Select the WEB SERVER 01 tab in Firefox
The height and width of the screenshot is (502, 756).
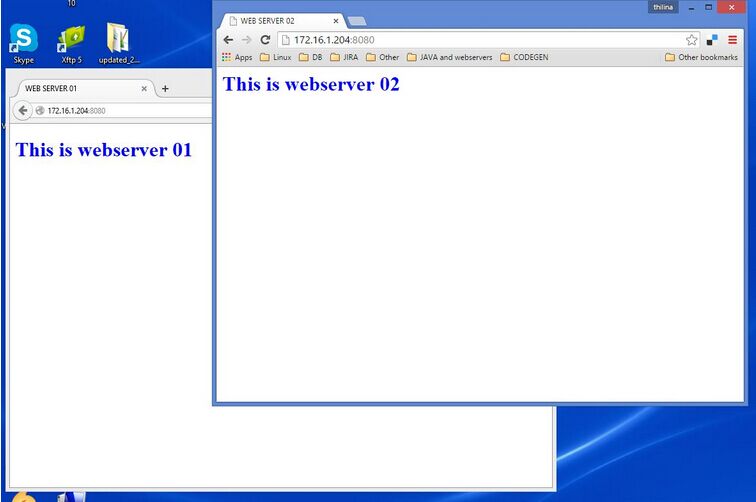point(85,89)
